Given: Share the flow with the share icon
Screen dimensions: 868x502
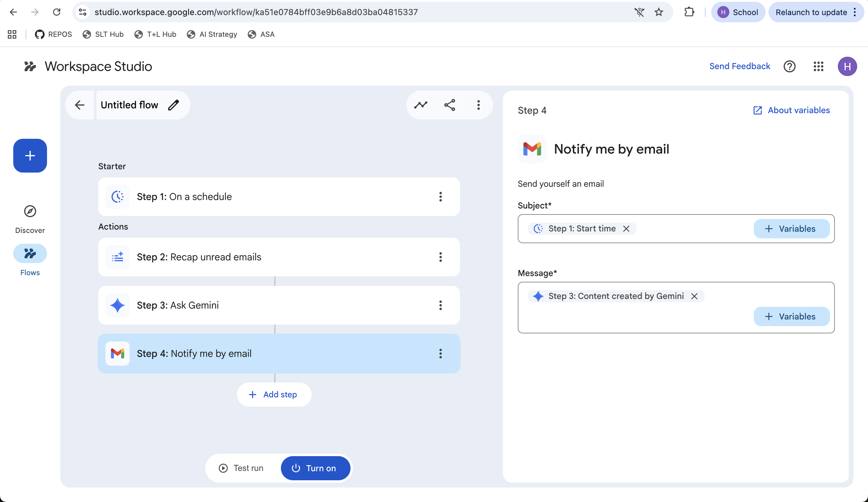Looking at the screenshot, I should click(x=449, y=105).
